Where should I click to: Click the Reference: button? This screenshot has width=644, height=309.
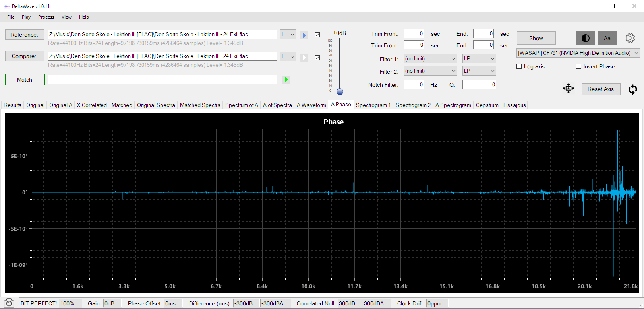pos(24,35)
